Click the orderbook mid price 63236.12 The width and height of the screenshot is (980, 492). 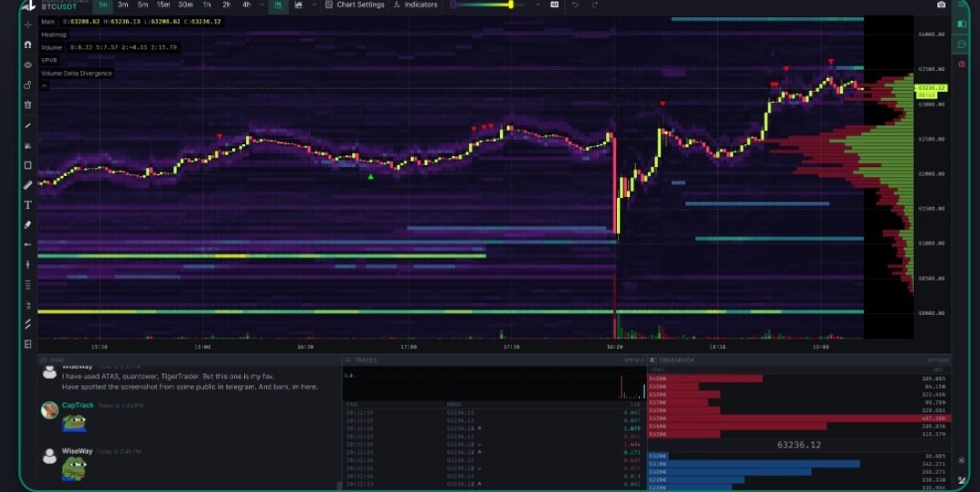coord(799,445)
